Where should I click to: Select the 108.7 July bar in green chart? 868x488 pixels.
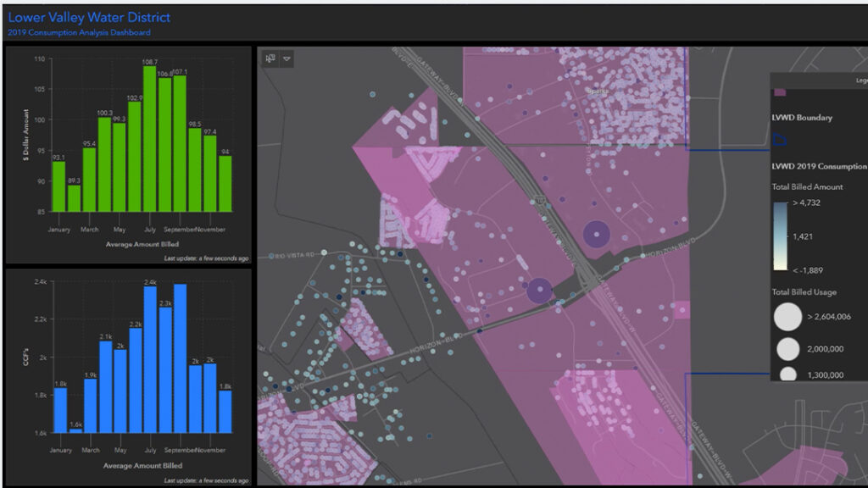pos(149,139)
